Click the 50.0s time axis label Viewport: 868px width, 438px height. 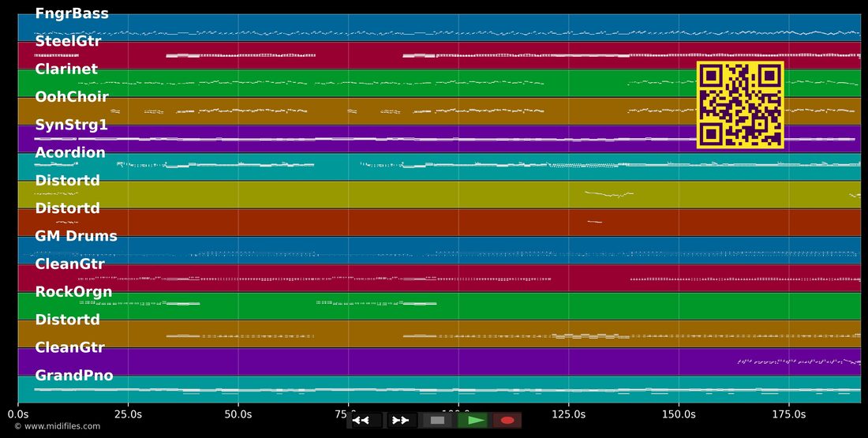click(238, 414)
